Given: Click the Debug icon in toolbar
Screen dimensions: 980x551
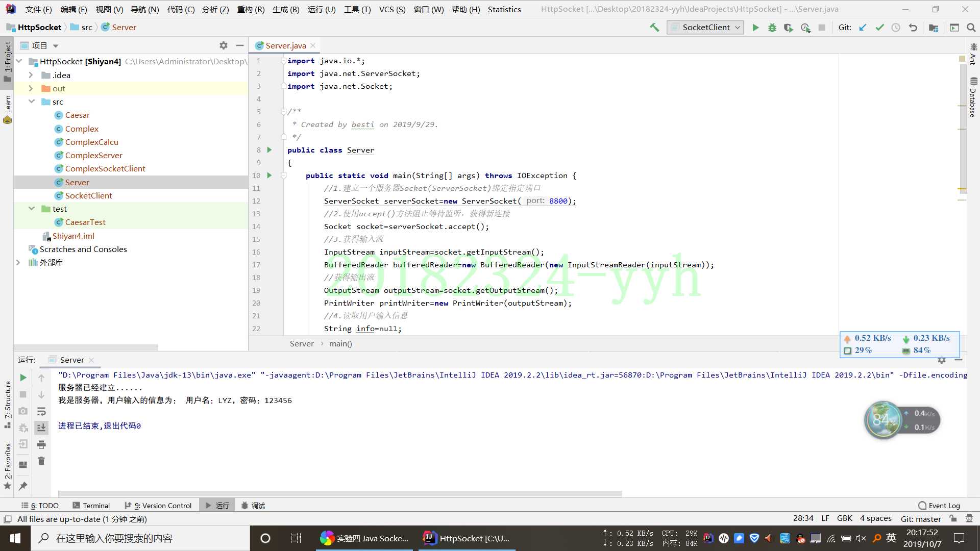Looking at the screenshot, I should pos(772,27).
